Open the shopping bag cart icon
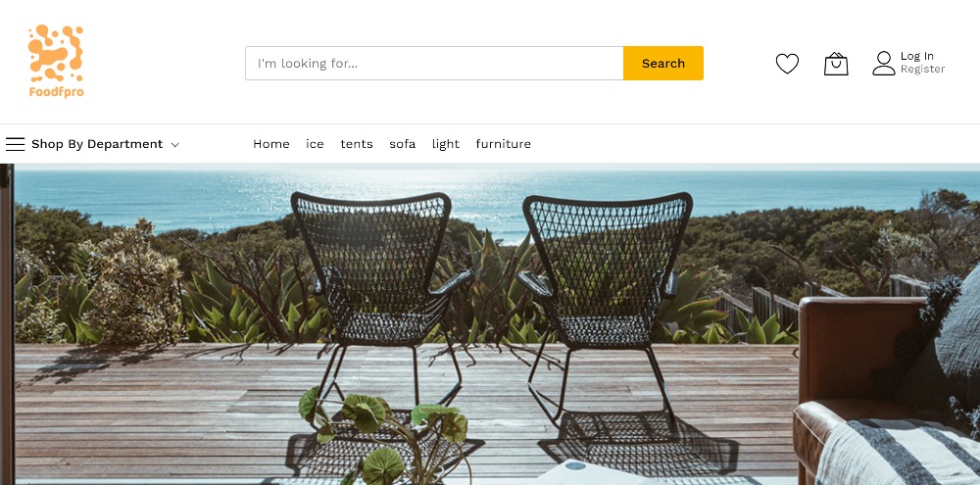The image size is (980, 485). [x=836, y=64]
